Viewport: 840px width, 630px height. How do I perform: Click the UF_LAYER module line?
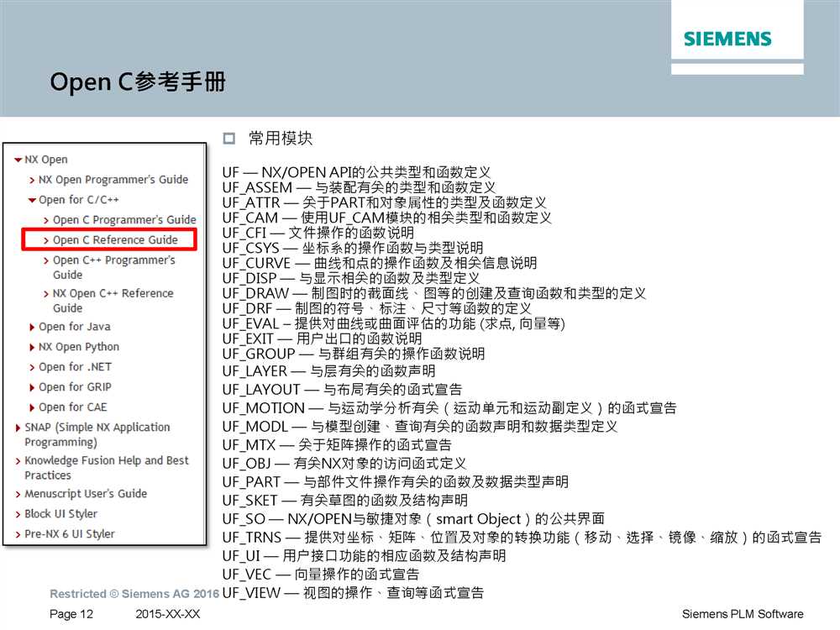tap(329, 371)
